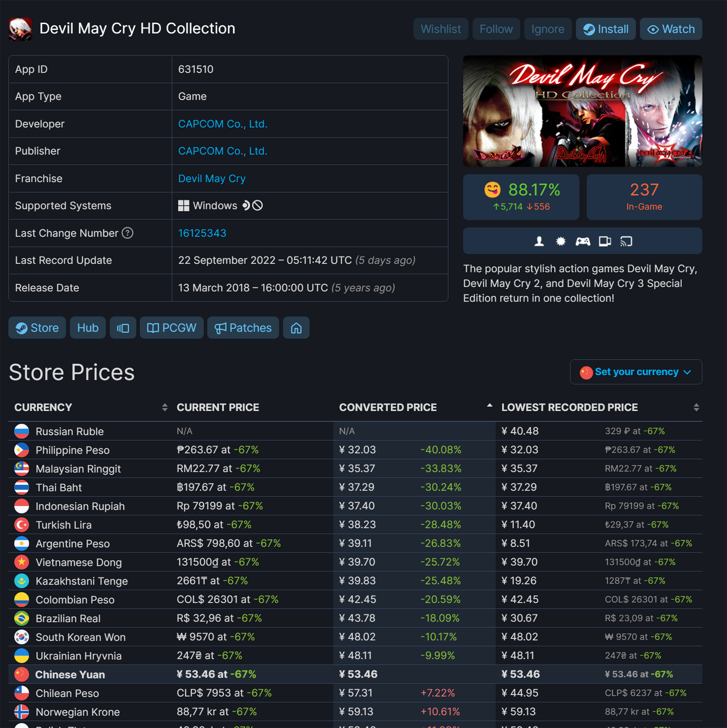This screenshot has height=728, width=727.
Task: Open the CAPCOM Co., Ltd. developer link
Action: click(x=223, y=124)
